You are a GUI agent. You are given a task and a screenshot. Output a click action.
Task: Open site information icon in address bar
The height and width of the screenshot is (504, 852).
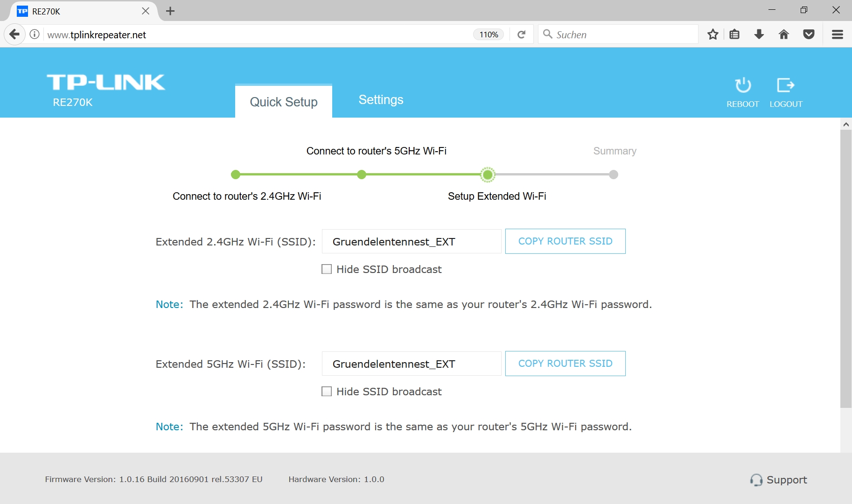point(35,35)
